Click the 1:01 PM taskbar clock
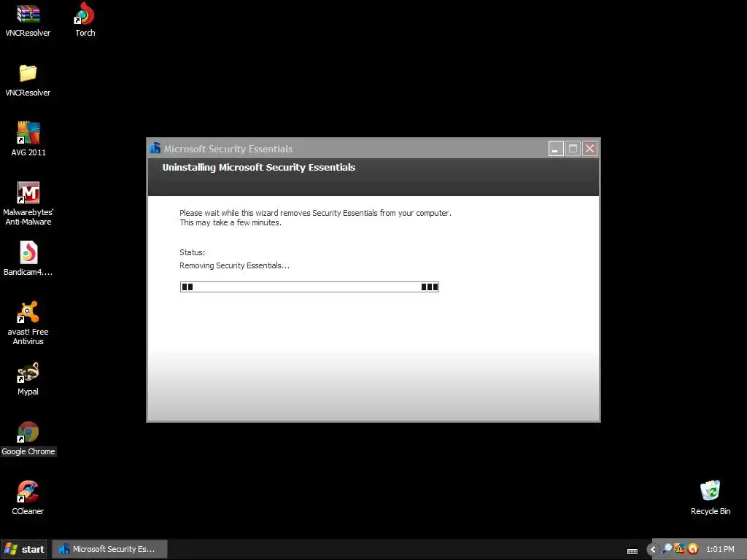Viewport: 747px width, 560px height. 720,549
